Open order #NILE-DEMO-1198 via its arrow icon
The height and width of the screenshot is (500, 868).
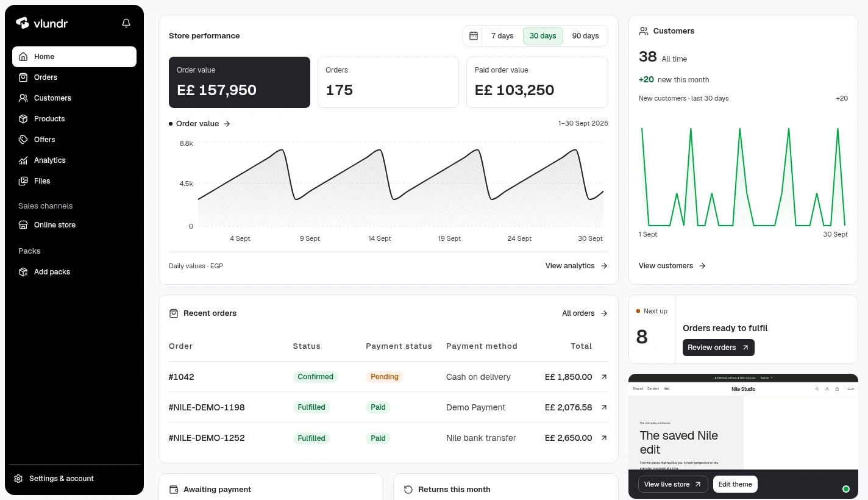pyautogui.click(x=604, y=407)
